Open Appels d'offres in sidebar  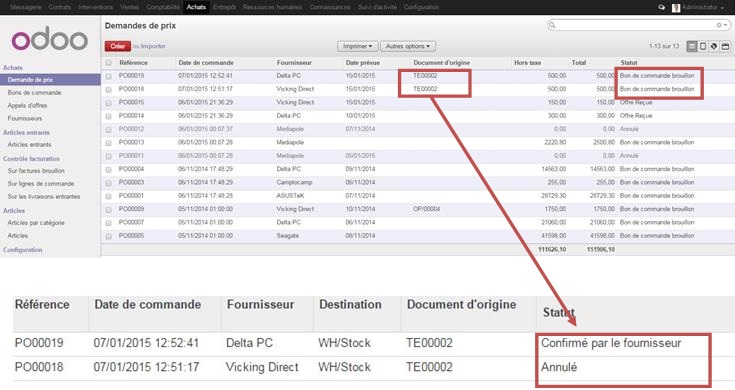coord(27,105)
